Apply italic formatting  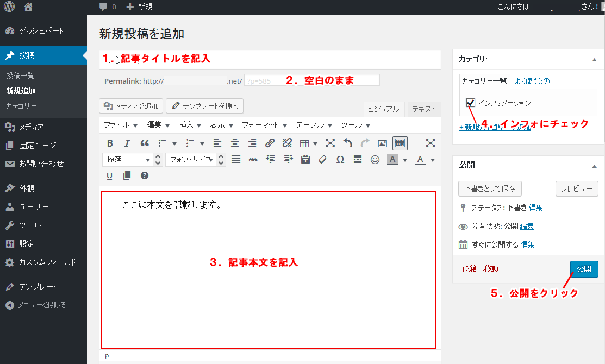(x=127, y=143)
